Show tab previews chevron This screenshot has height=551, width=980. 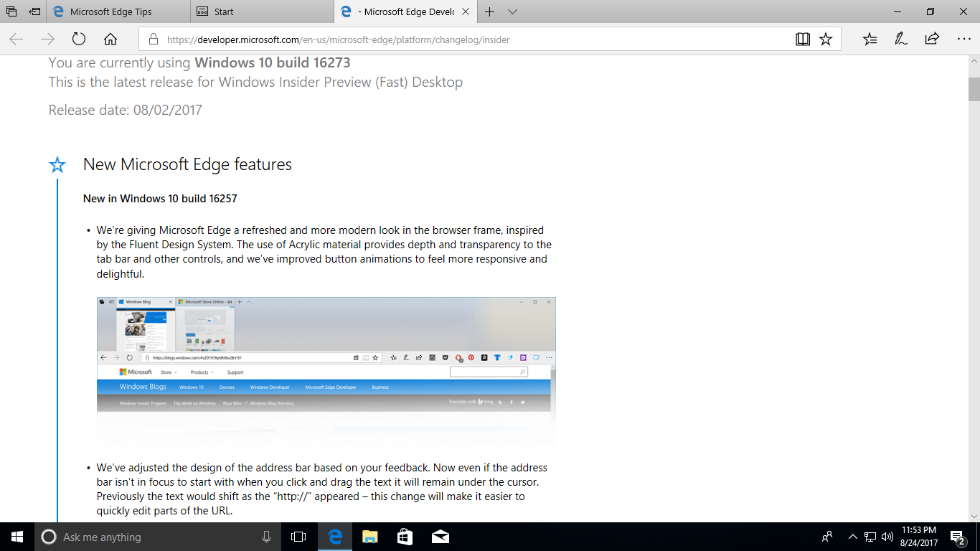point(512,11)
